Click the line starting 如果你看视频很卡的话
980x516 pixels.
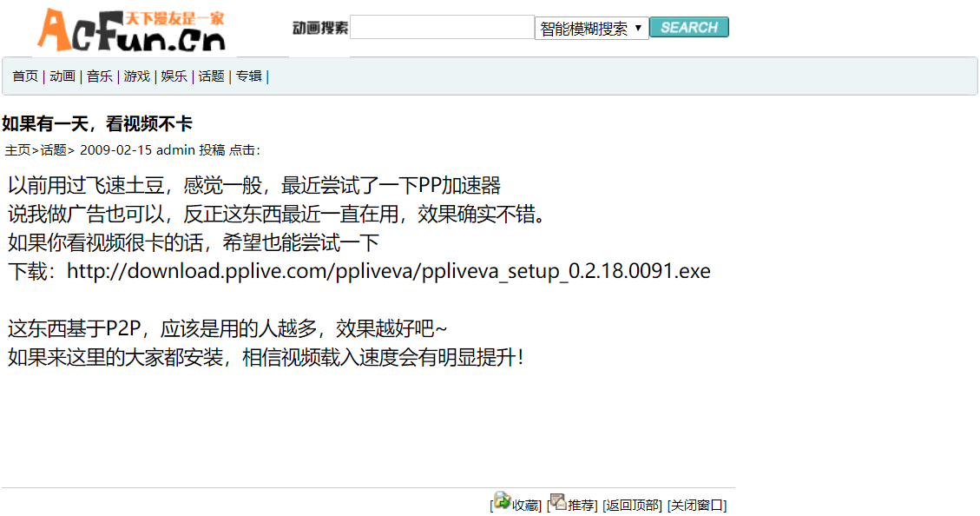194,242
